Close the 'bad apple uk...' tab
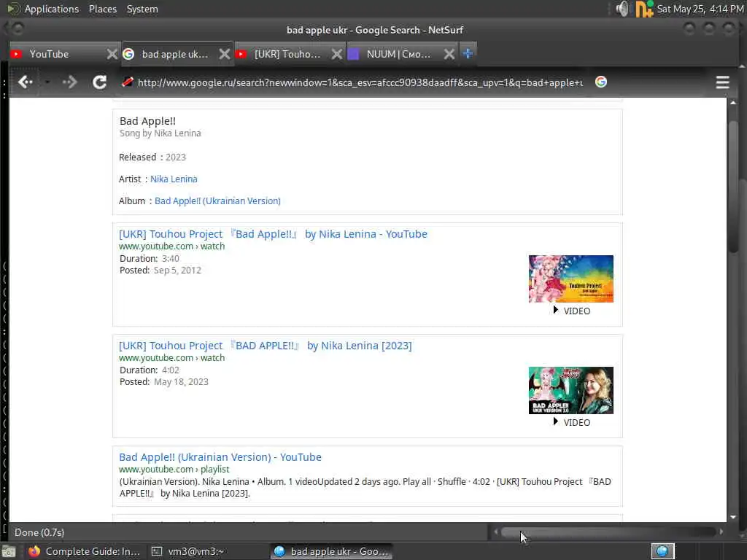 tap(225, 54)
